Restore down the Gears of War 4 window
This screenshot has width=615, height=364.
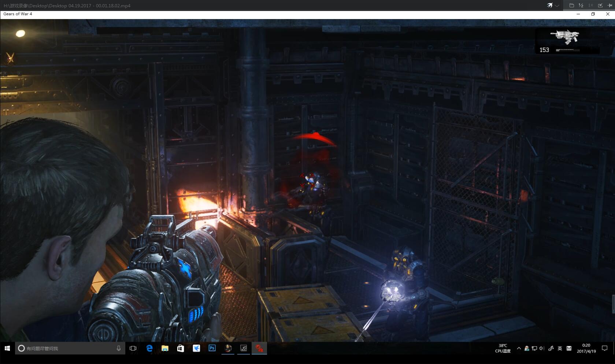(x=593, y=14)
